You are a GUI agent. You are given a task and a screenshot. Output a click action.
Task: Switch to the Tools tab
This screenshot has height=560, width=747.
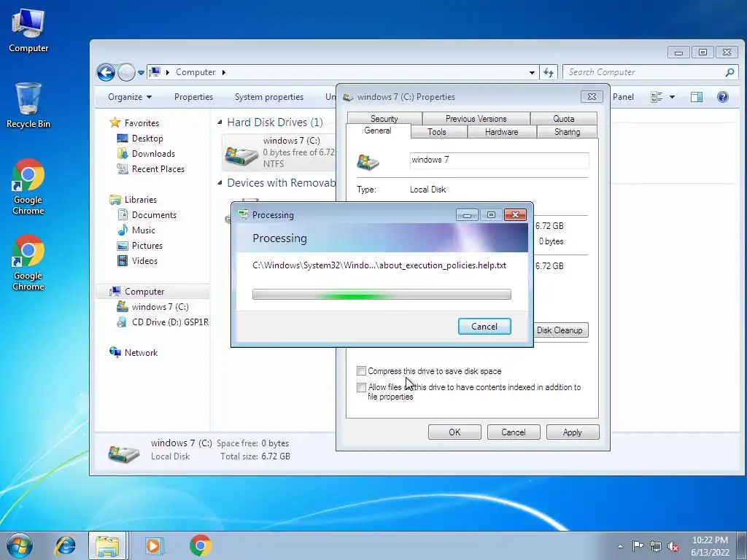(437, 132)
